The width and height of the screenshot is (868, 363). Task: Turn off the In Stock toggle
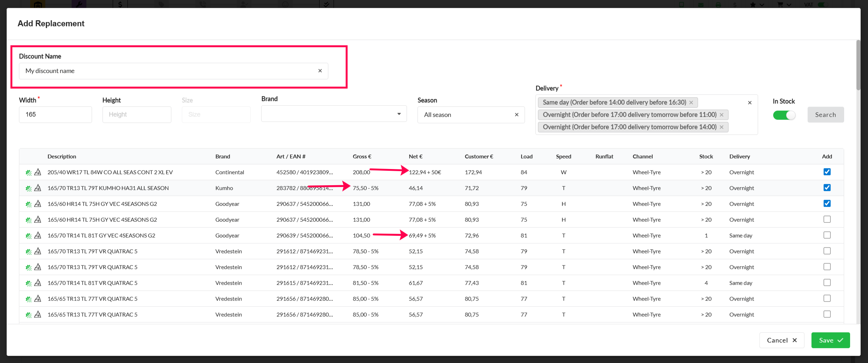coord(784,115)
